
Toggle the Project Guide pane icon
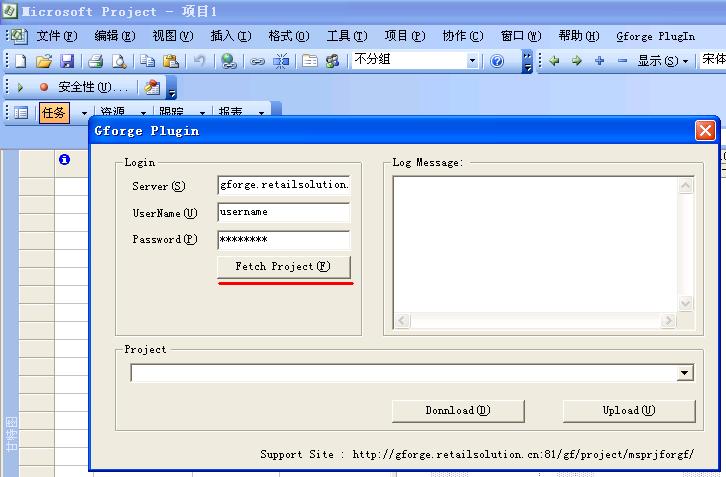pyautogui.click(x=21, y=113)
